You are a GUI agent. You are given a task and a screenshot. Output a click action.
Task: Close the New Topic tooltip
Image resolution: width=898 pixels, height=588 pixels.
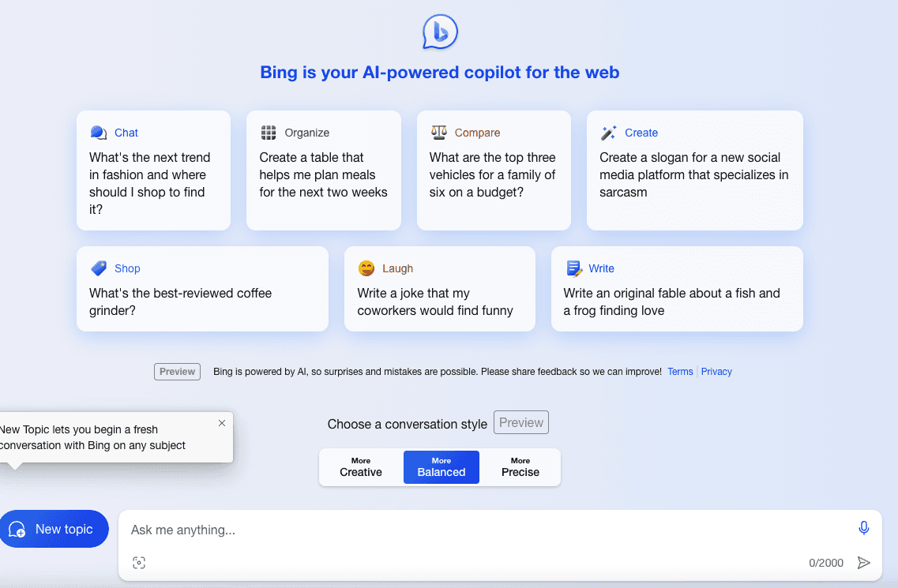(222, 423)
